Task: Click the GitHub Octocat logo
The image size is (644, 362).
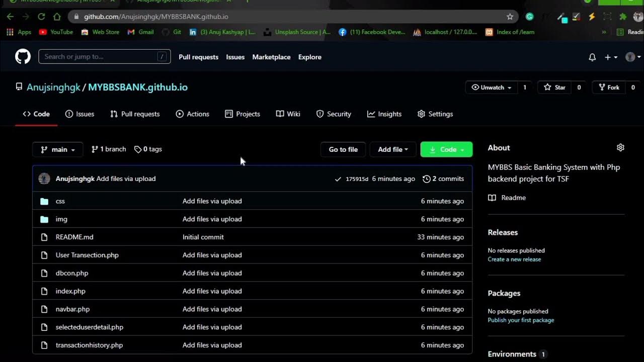Action: tap(23, 56)
